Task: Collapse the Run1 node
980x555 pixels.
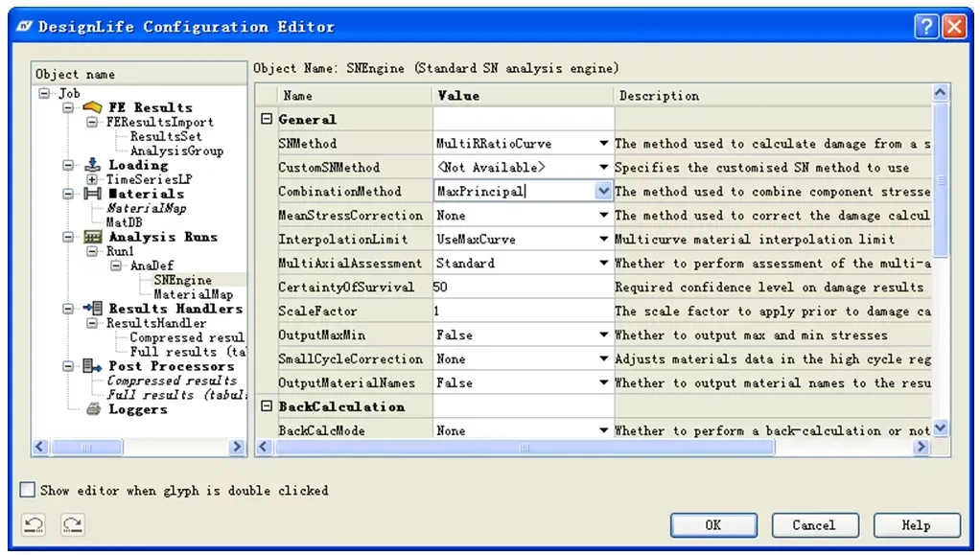Action: (92, 251)
